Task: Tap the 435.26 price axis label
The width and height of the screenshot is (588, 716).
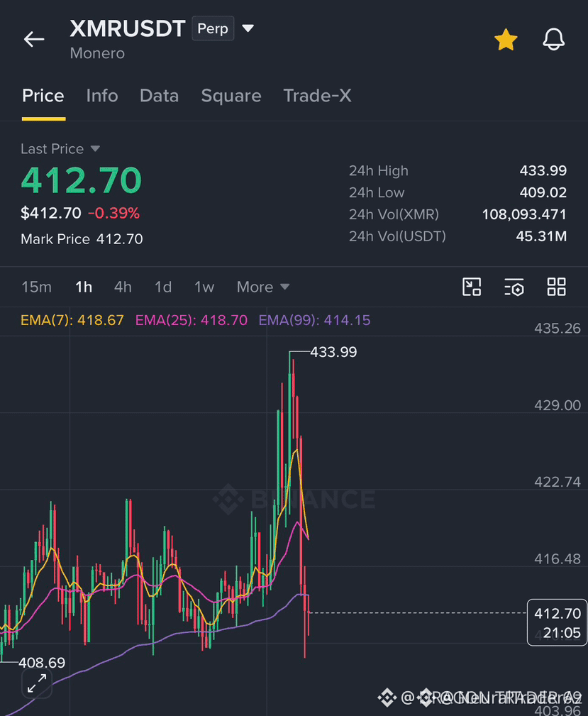Action: point(558,329)
